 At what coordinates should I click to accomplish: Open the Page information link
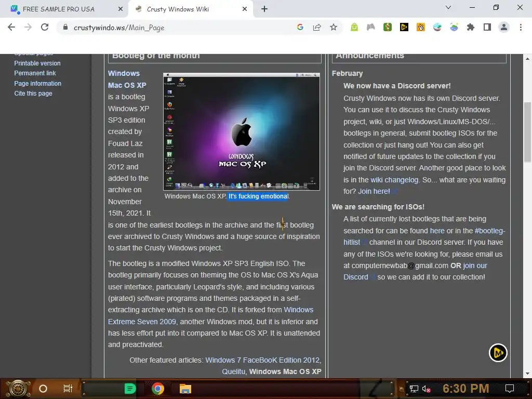click(x=37, y=84)
